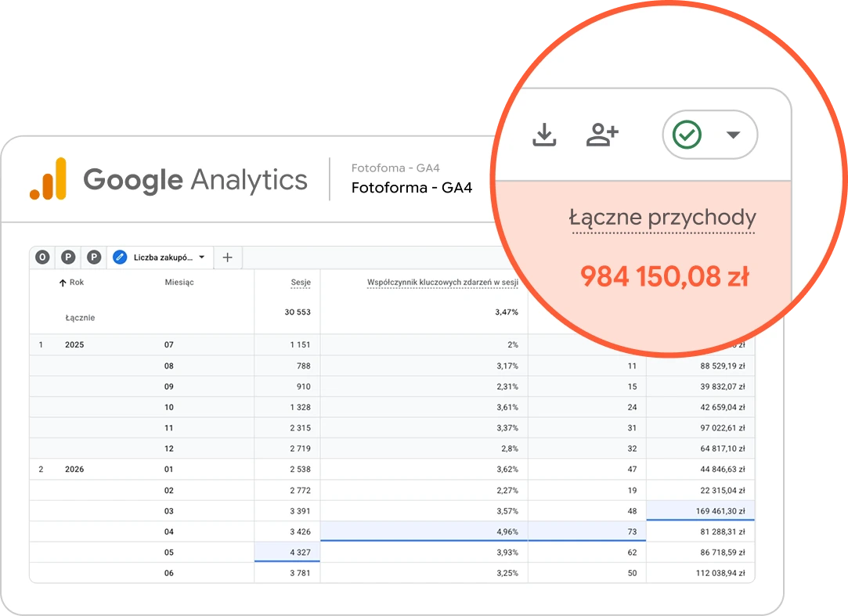Click Współczynnik kluczowych zdarzeń w sesji header
The height and width of the screenshot is (616, 848).
[442, 283]
